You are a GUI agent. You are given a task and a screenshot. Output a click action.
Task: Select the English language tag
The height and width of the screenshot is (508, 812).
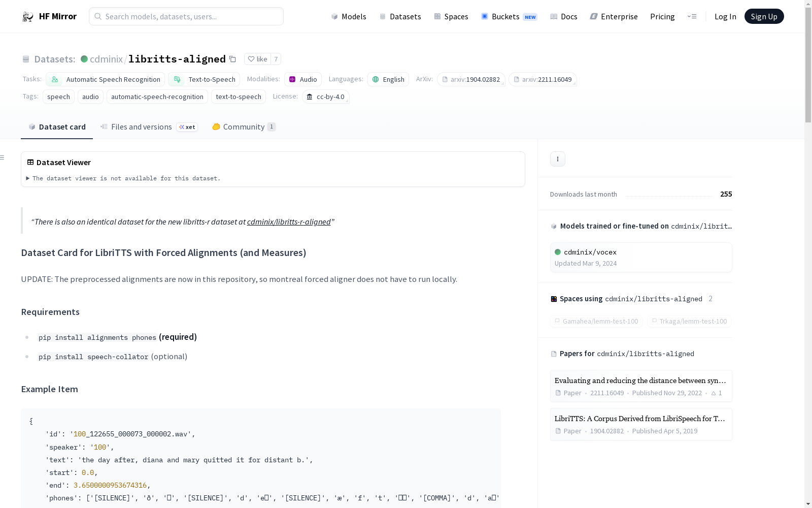point(388,79)
